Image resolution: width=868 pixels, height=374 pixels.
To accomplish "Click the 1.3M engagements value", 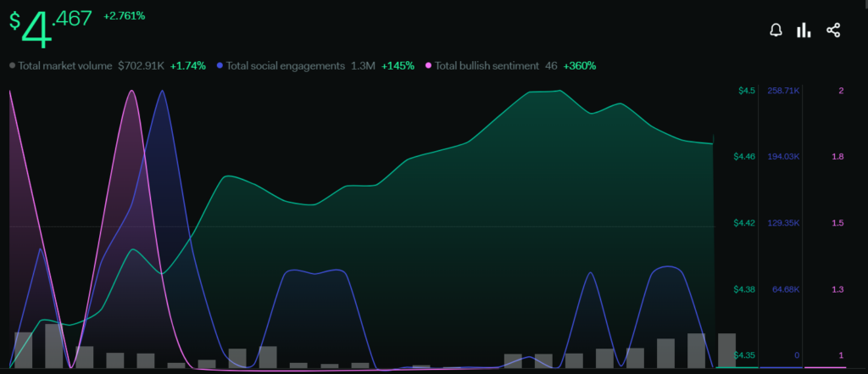I will [x=363, y=66].
